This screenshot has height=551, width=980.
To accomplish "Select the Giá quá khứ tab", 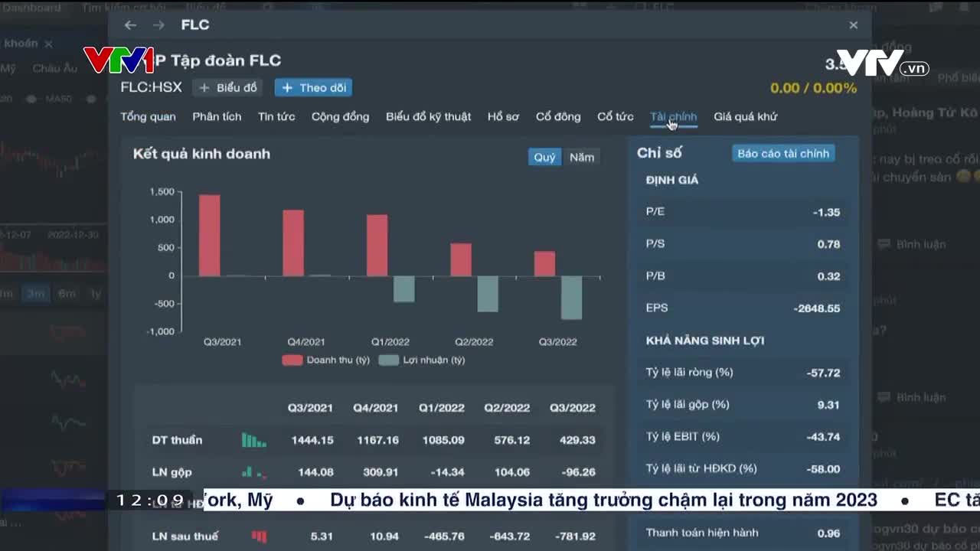I will (x=745, y=116).
